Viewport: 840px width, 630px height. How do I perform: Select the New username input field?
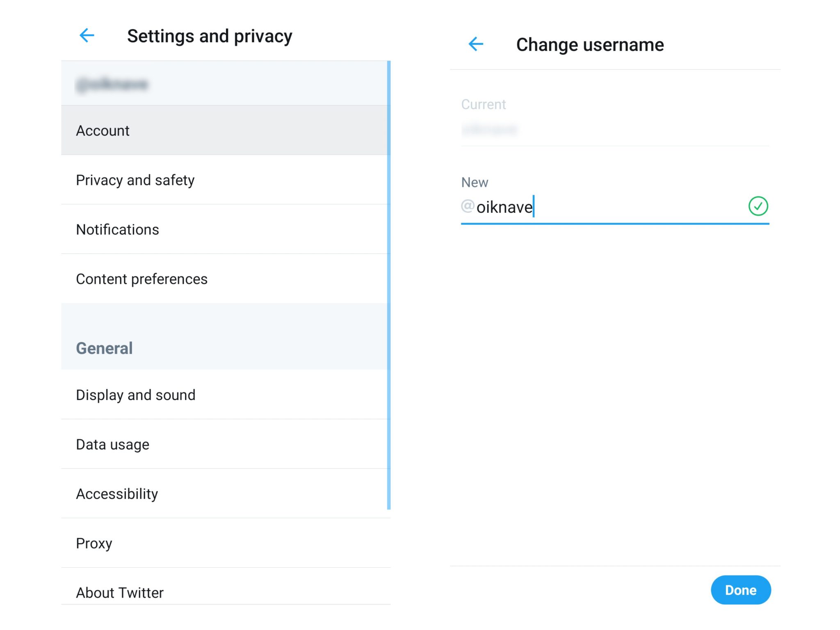point(595,207)
